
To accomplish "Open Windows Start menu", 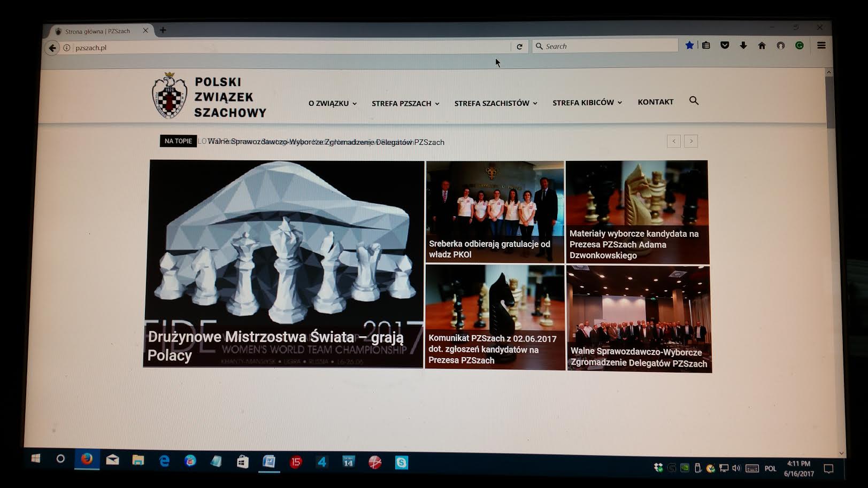I will click(36, 458).
